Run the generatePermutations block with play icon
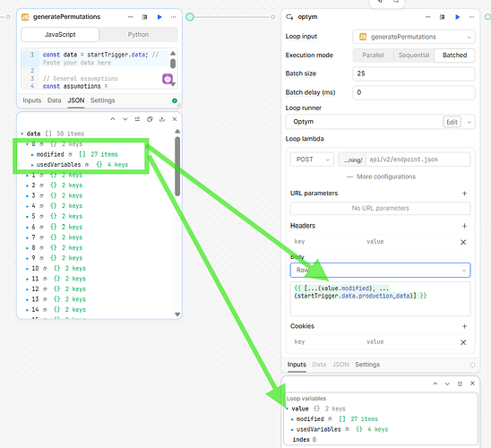 pyautogui.click(x=159, y=17)
